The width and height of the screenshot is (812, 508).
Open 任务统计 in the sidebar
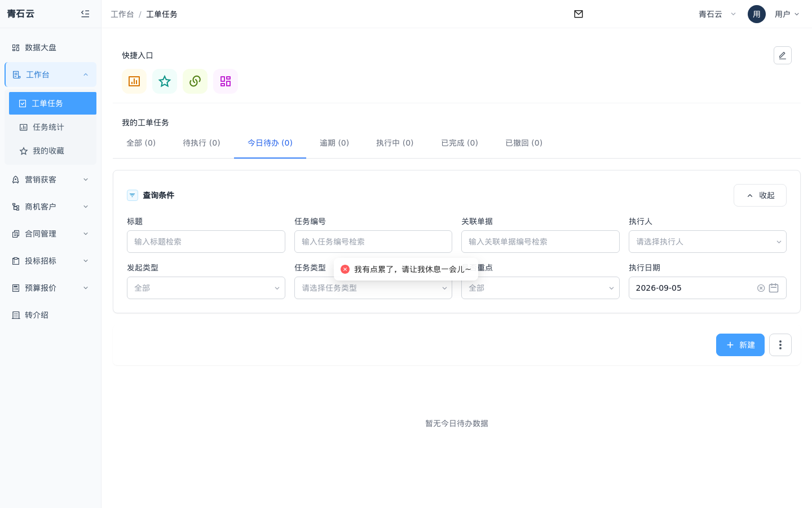[x=52, y=127]
